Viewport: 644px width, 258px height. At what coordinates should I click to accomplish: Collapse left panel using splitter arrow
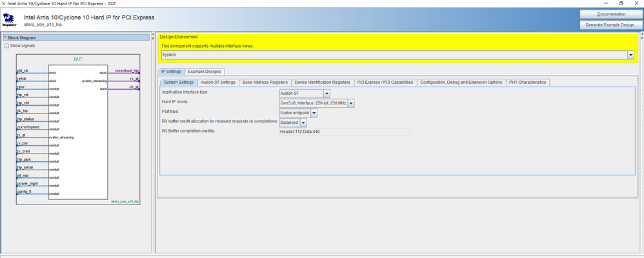pos(153,34)
